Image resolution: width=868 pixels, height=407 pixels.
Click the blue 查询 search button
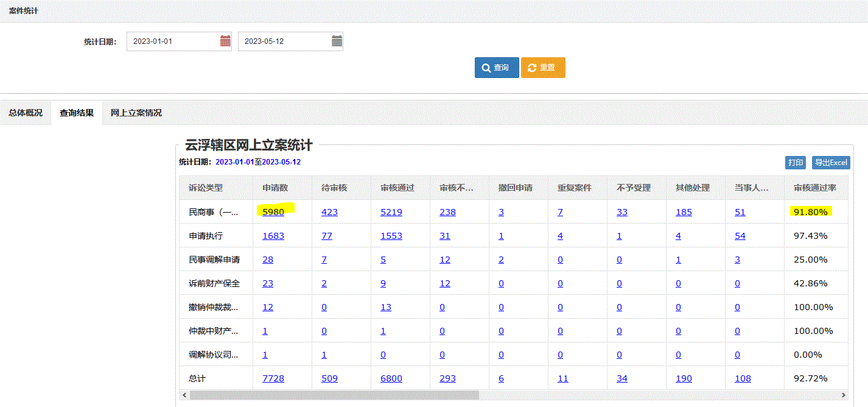point(497,68)
